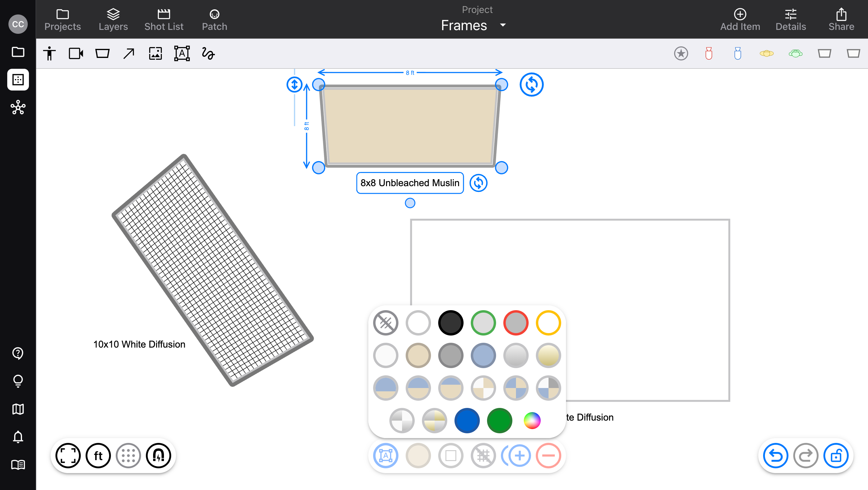Open the Add Item menu
Image resolution: width=868 pixels, height=490 pixels.
click(x=740, y=20)
